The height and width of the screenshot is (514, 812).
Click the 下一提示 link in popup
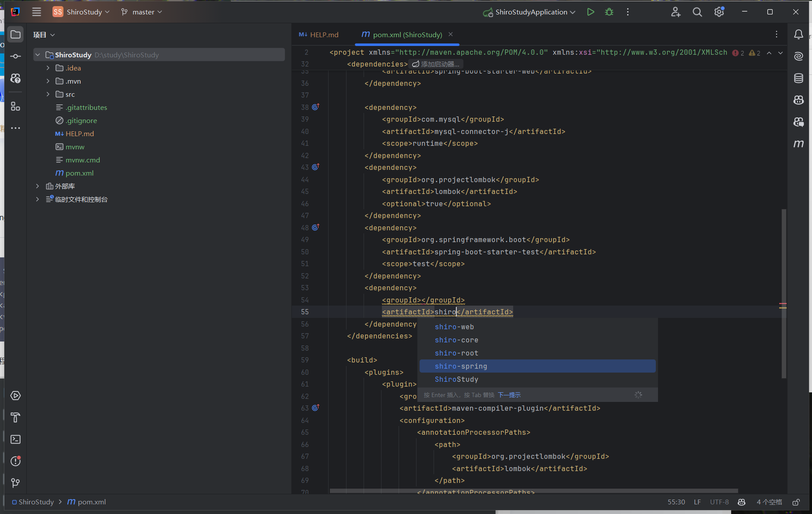pyautogui.click(x=509, y=395)
